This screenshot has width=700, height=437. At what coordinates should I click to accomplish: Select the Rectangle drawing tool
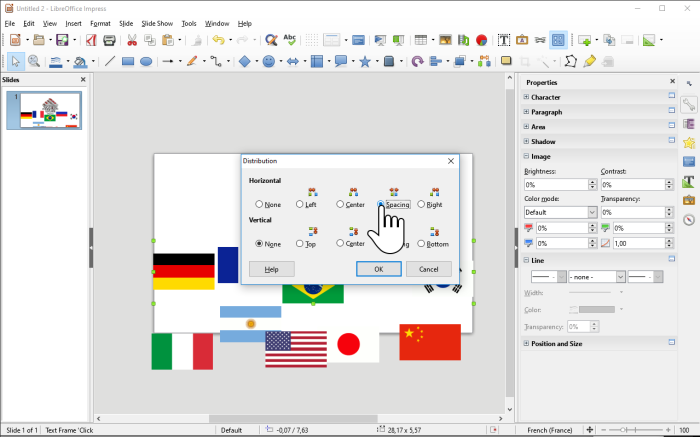point(128,62)
